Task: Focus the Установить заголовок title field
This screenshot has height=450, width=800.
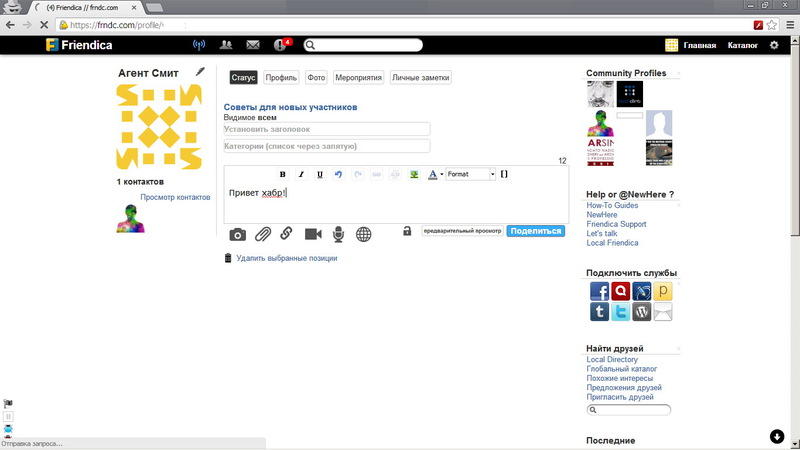Action: click(x=327, y=129)
